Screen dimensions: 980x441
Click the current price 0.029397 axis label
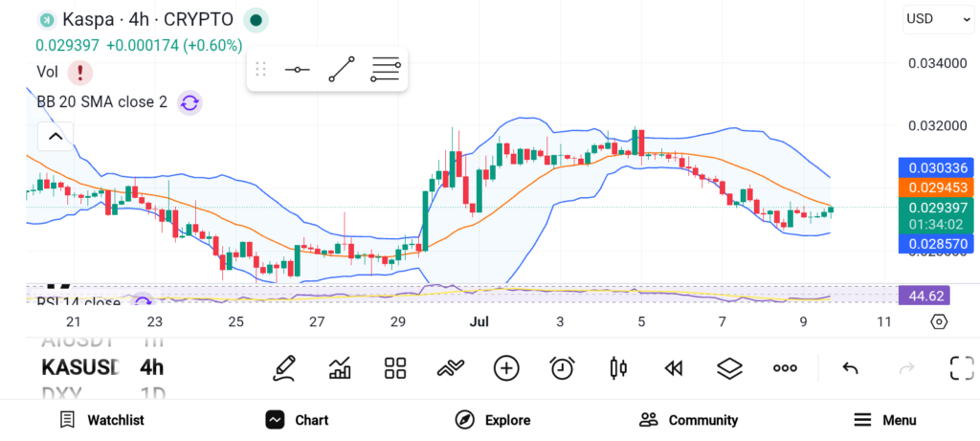[x=936, y=208]
